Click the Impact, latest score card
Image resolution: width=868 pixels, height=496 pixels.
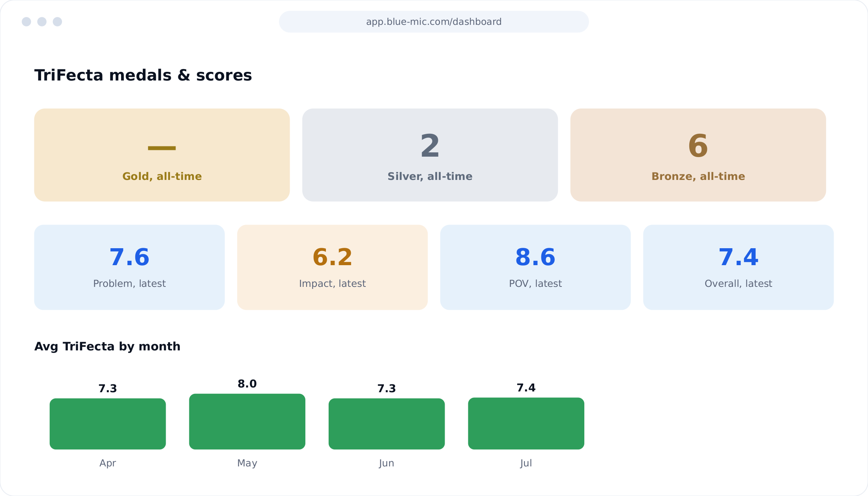332,267
